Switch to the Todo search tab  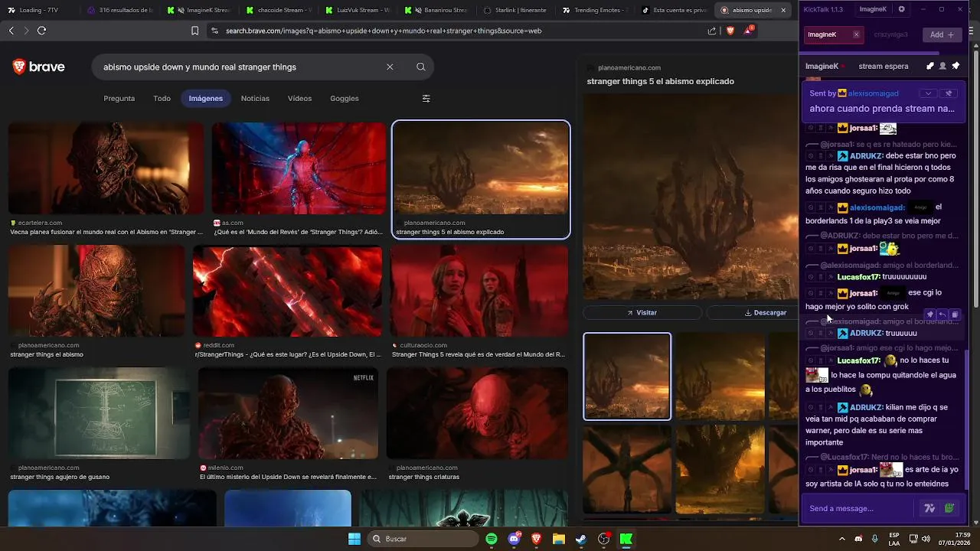162,98
